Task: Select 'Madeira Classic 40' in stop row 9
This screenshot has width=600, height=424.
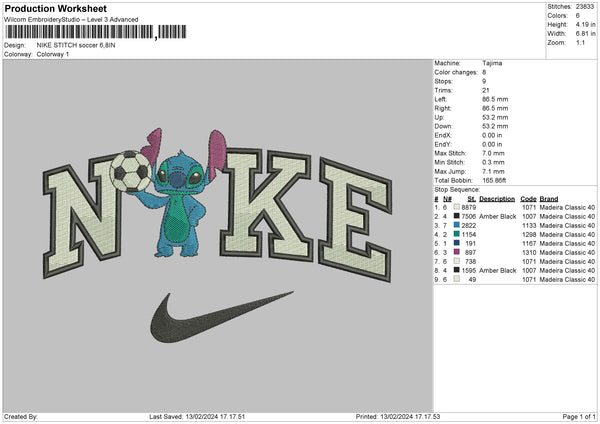Action: (x=567, y=280)
